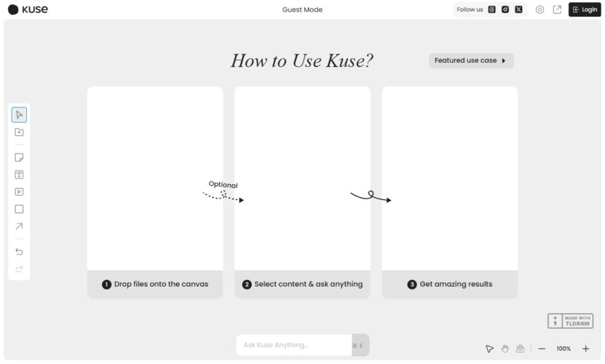The width and height of the screenshot is (605, 364).
Task: Switch to hand pan mode
Action: click(x=505, y=349)
